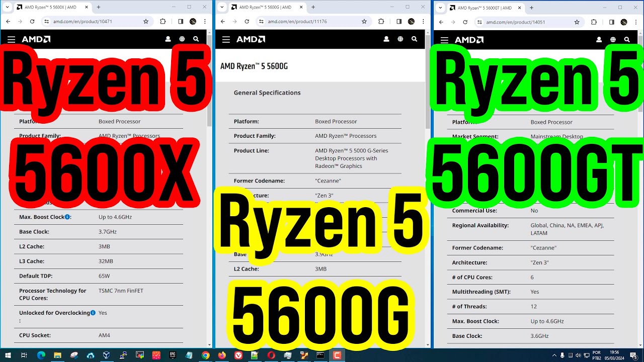Viewport: 644px width, 362px height.
Task: Open Extensions puzzle icon in 5600X window
Action: (163, 22)
